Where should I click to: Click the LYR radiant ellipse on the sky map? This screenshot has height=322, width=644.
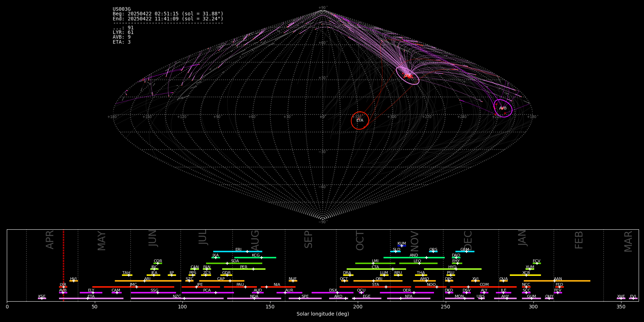tap(408, 75)
